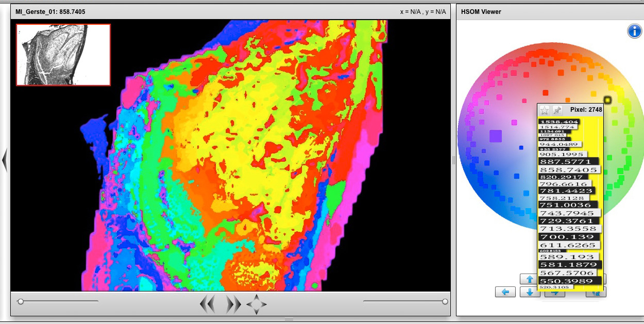Screen dimensions: 644x324
Task: Select m/z value 858.7405 in the list
Action: point(568,169)
